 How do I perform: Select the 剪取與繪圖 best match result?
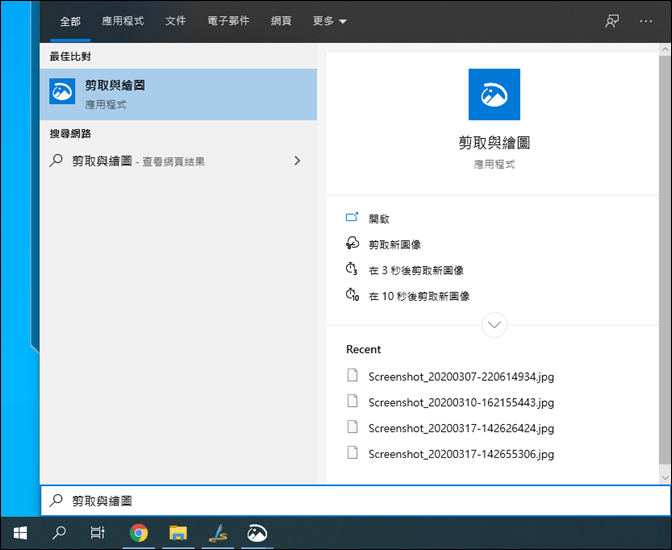pyautogui.click(x=178, y=94)
